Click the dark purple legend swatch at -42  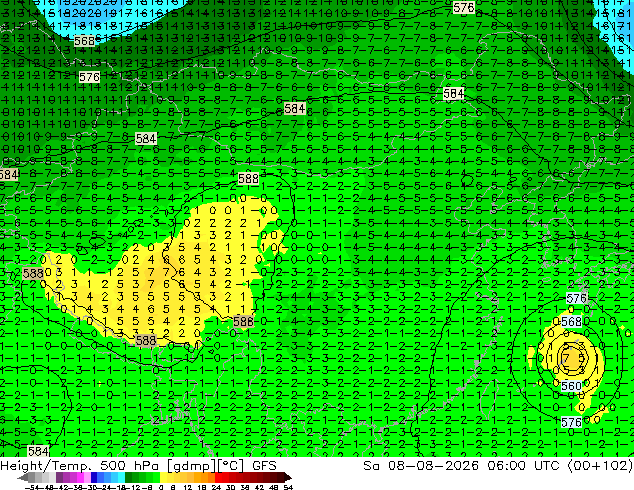pos(59,477)
